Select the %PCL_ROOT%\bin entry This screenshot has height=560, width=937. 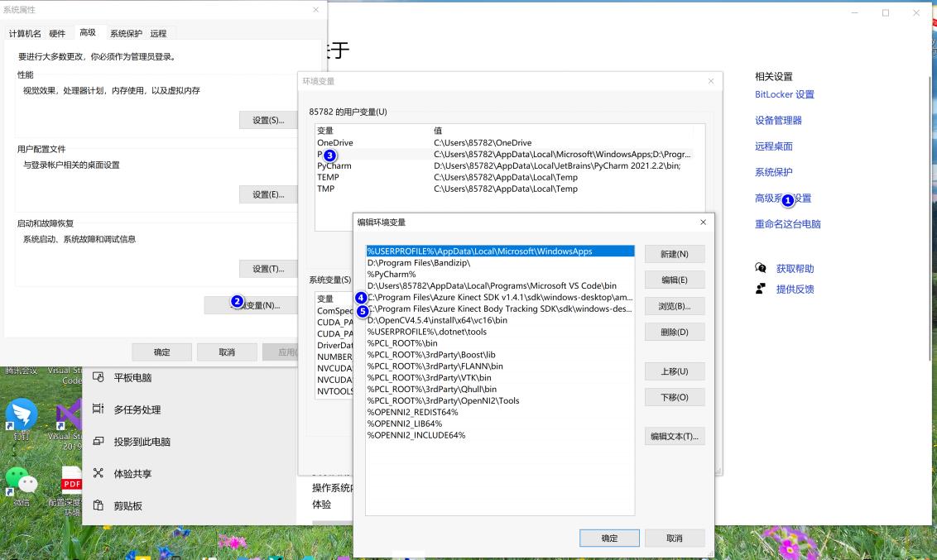tap(500, 343)
